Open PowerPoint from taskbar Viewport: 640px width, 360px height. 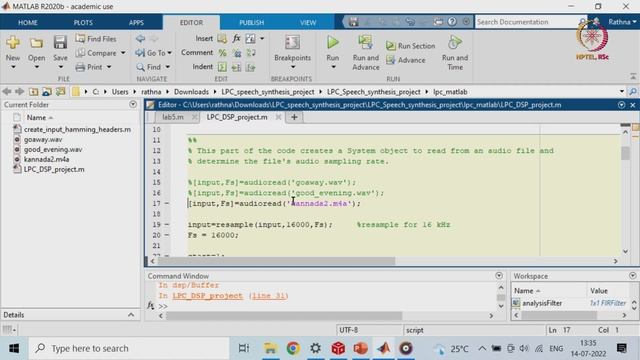360,348
